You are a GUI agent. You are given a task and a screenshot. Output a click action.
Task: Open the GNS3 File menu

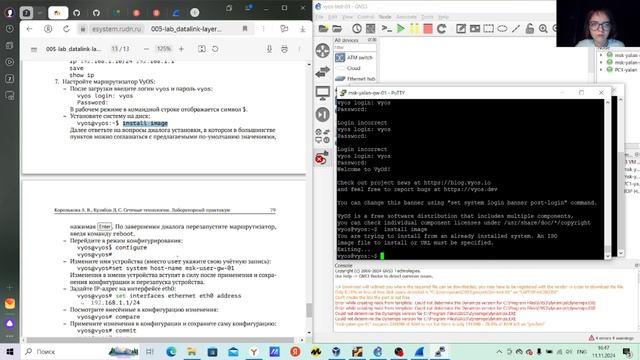coord(320,17)
